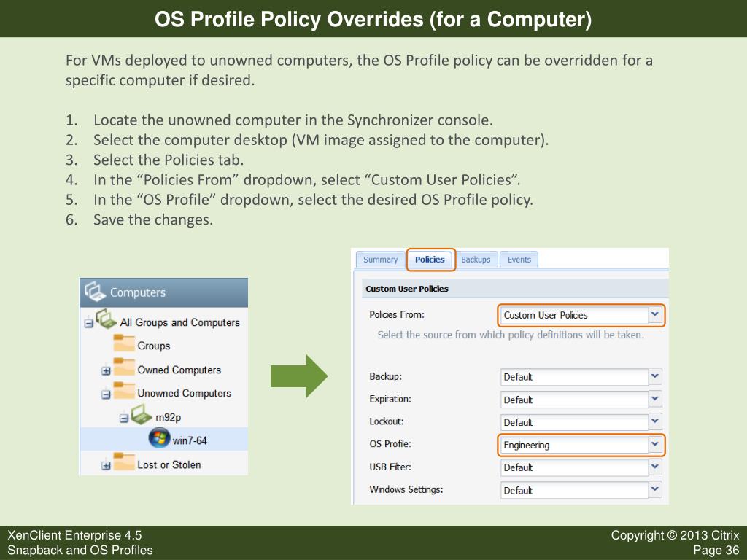Viewport: 747px width, 560px height.
Task: Click the Custom User Policies field
Action: point(574,315)
